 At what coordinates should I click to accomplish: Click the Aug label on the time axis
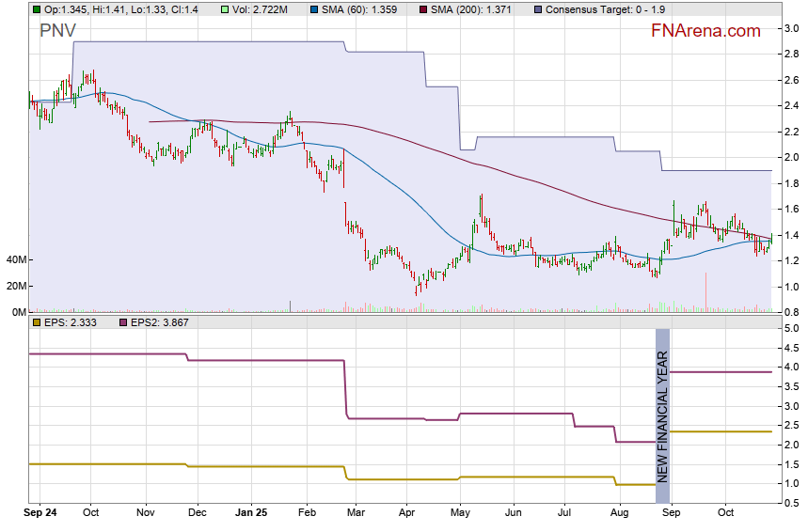click(x=618, y=513)
